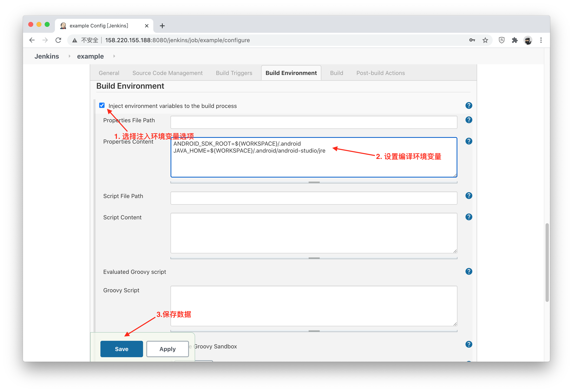Click inside the Groovy Script textarea
Screen dimensions: 573x392
coord(314,306)
